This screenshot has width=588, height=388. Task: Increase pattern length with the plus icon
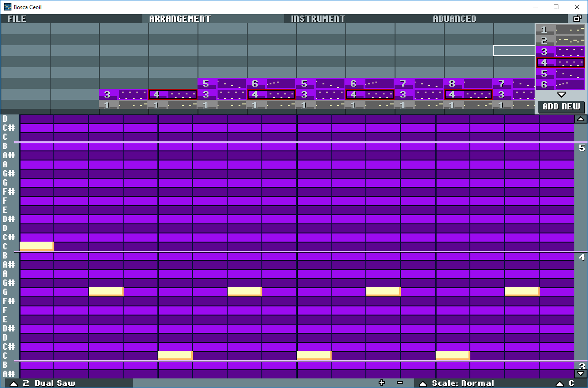point(382,383)
